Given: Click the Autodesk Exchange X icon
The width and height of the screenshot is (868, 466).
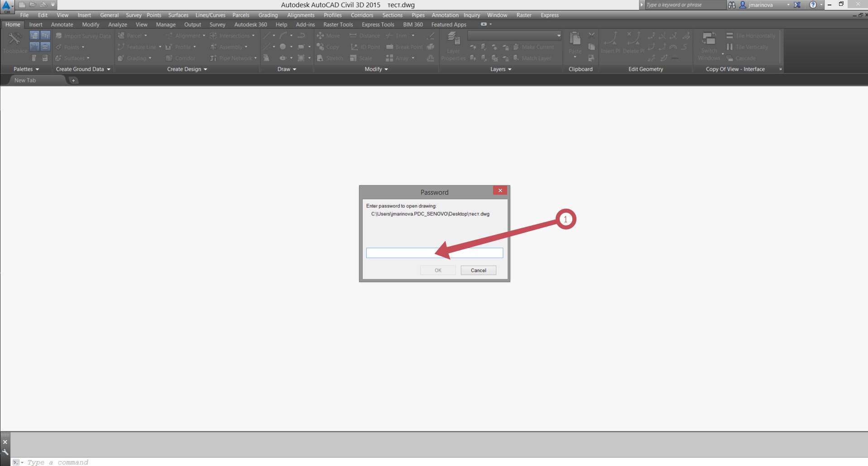Looking at the screenshot, I should 797,5.
